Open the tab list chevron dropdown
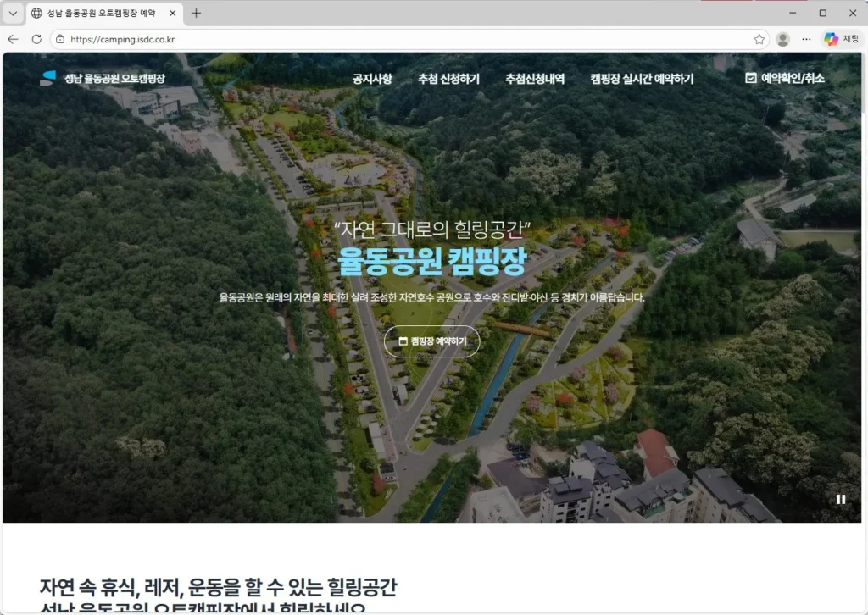Screen dimensions: 868x615 point(13,14)
